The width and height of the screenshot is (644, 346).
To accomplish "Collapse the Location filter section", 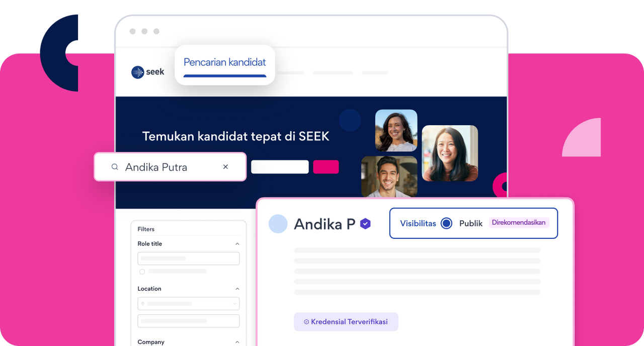I will 237,289.
